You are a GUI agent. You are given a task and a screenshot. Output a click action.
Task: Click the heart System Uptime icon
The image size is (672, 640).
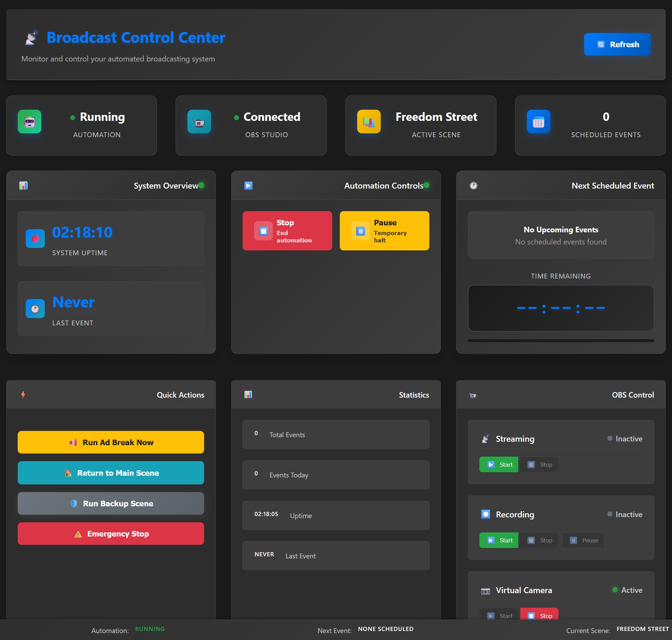click(x=34, y=238)
